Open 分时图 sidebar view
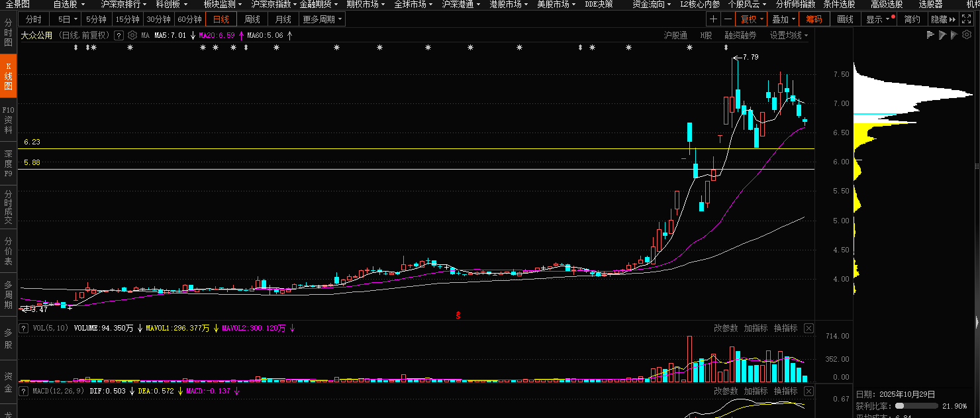This screenshot has width=980, height=418. click(x=9, y=32)
